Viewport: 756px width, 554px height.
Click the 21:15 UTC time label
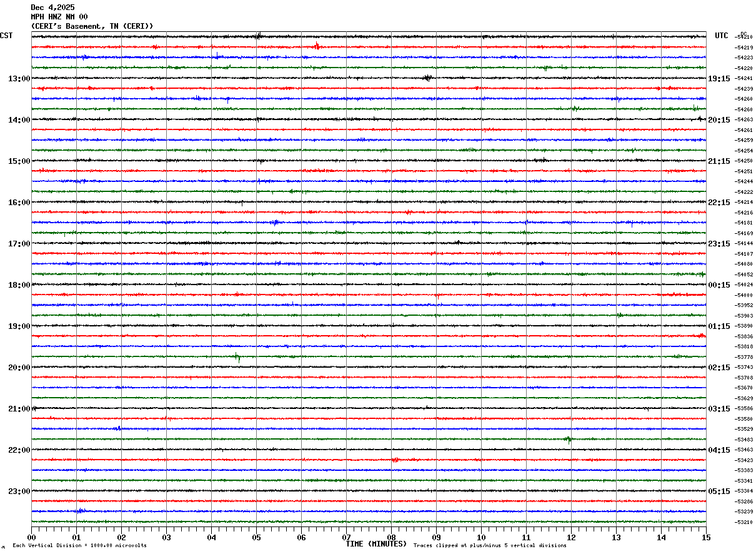click(x=719, y=161)
